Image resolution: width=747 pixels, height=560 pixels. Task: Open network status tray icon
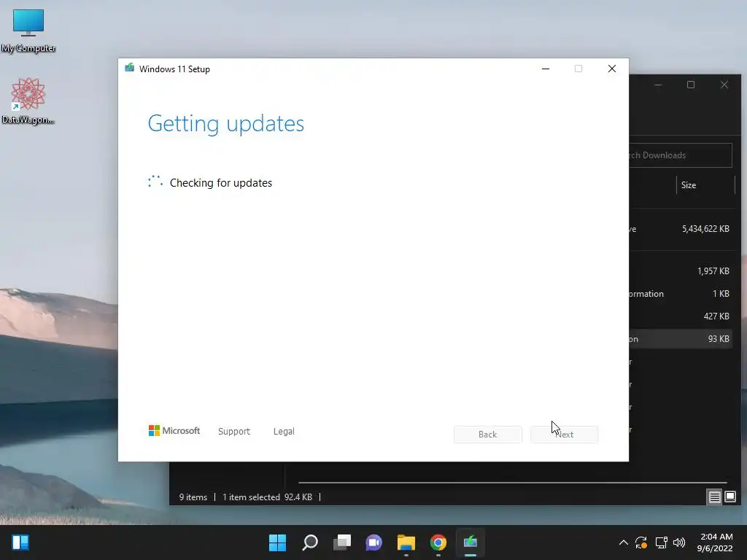click(x=661, y=542)
